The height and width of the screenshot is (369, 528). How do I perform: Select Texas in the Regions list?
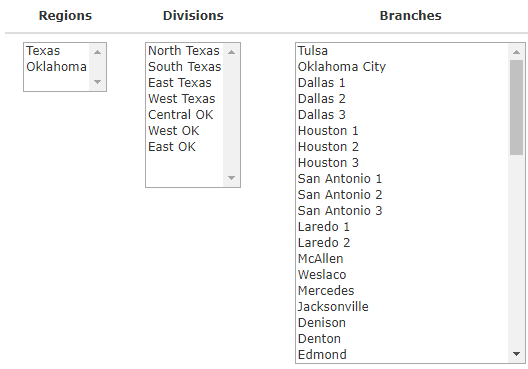coord(57,51)
